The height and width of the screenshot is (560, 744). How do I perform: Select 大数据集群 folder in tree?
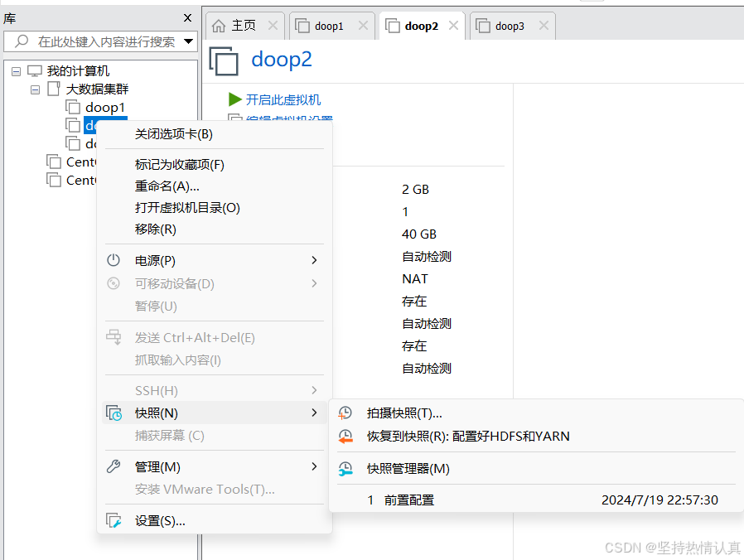97,89
